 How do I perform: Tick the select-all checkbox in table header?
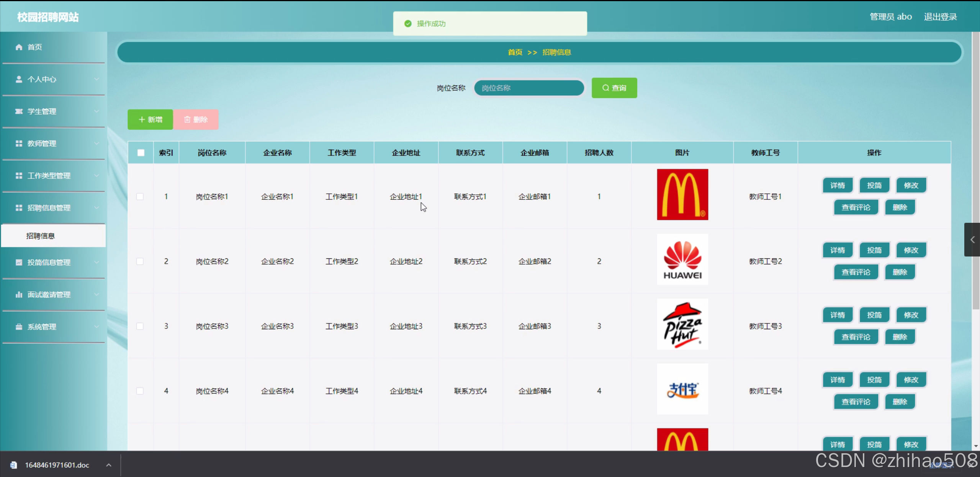tap(141, 153)
